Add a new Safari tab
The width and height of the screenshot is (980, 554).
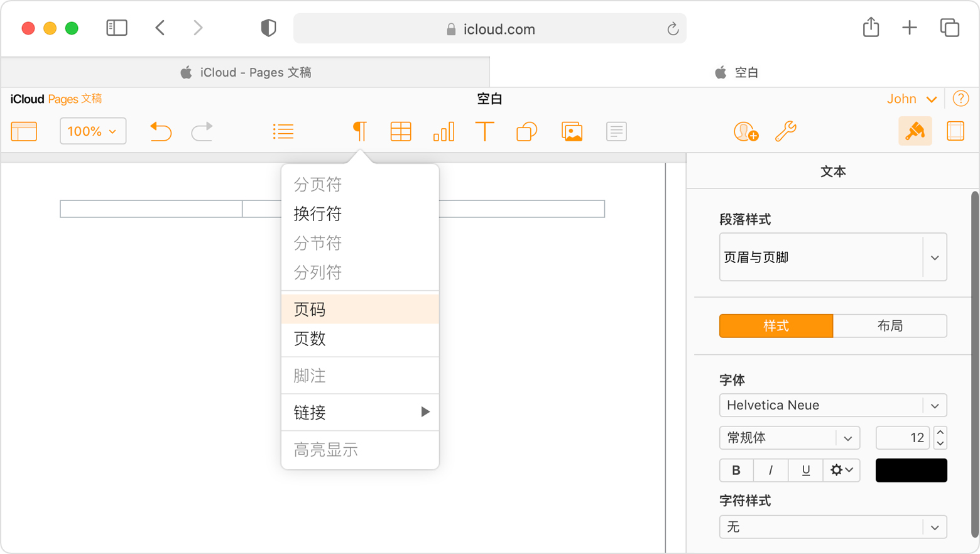tap(909, 28)
